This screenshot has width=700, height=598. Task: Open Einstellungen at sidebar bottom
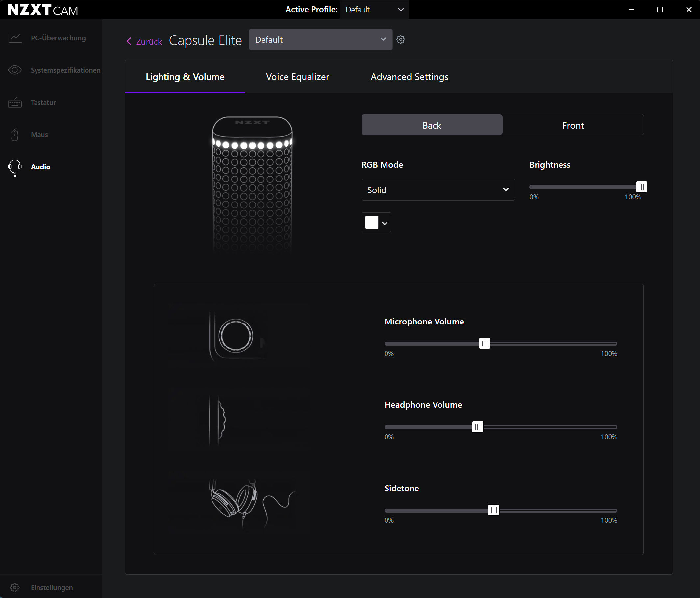pyautogui.click(x=52, y=587)
